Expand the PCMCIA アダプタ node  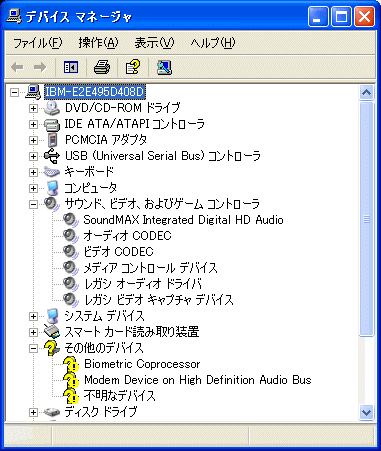tap(33, 140)
